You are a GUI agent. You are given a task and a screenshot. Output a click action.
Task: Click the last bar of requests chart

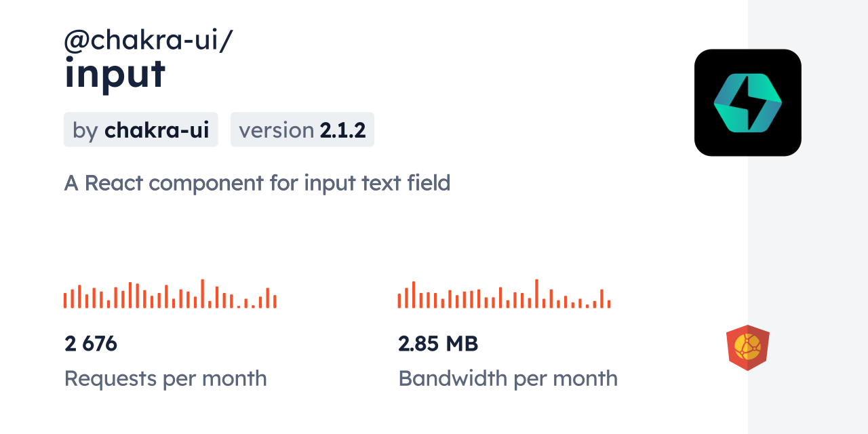point(275,301)
